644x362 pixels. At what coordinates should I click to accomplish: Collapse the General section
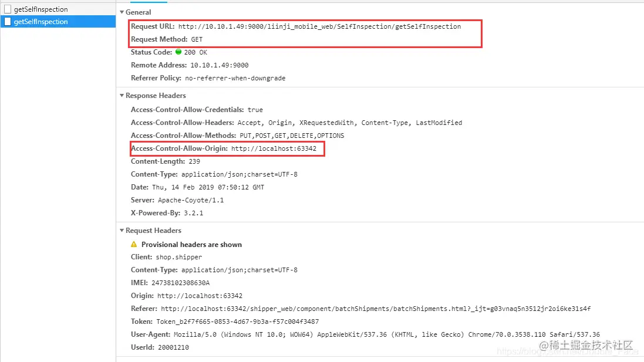[122, 12]
